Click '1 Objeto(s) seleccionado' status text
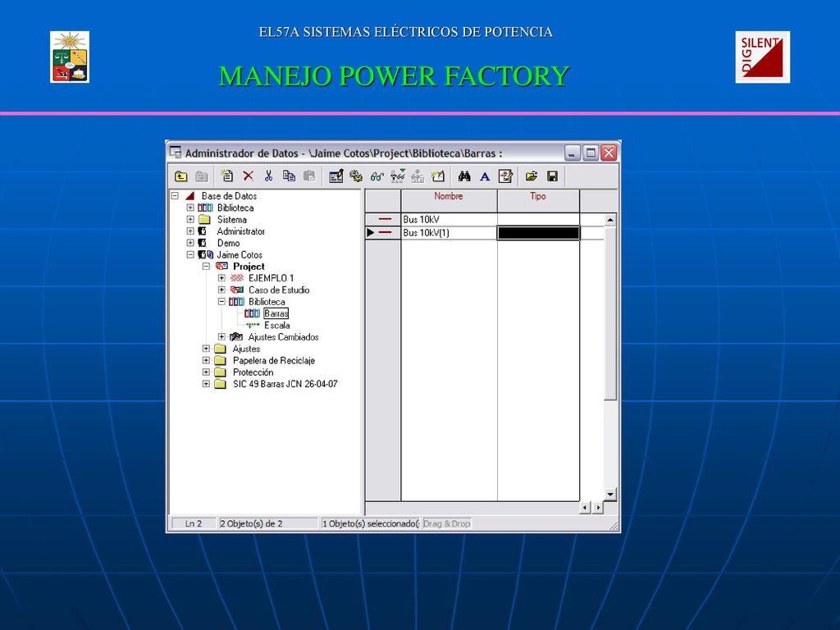 coord(370,523)
